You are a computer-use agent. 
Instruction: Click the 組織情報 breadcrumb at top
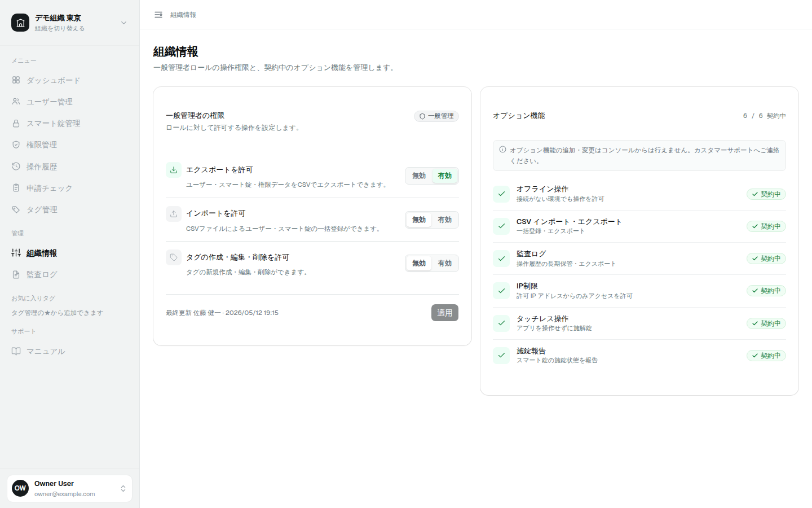183,15
